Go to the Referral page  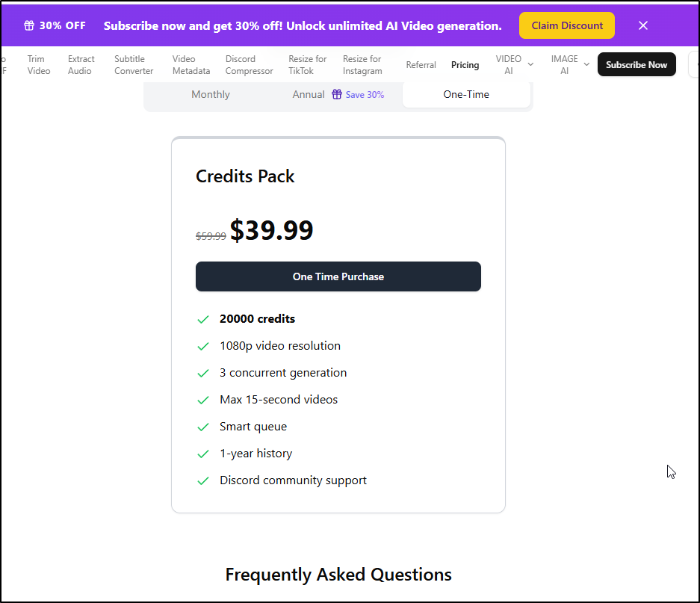click(421, 65)
